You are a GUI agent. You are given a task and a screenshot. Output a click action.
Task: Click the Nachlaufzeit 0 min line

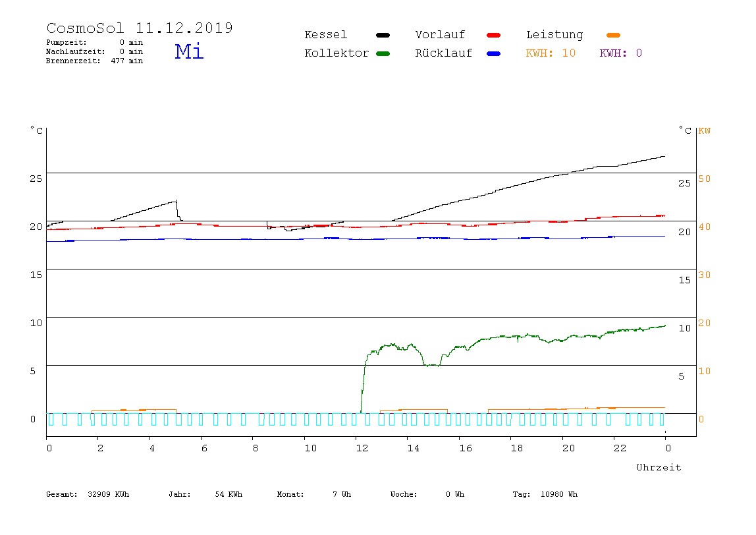95,51
